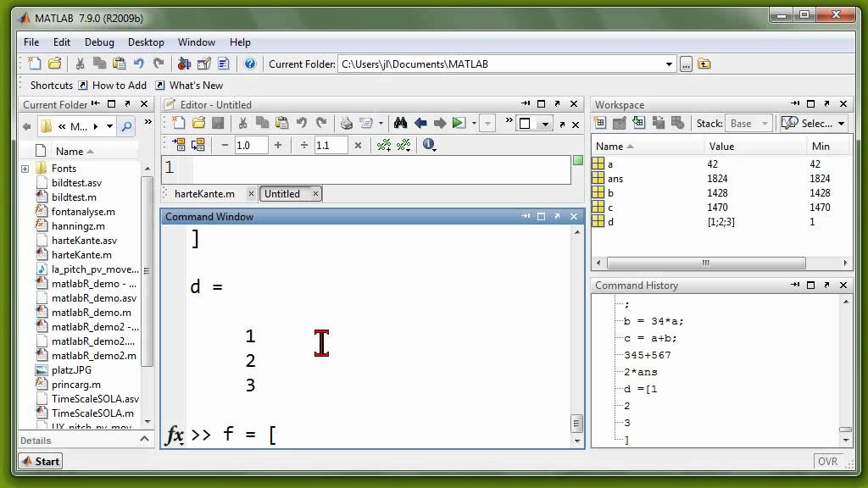Click Import data icon in Workspace
This screenshot has height=488, width=868.
639,123
